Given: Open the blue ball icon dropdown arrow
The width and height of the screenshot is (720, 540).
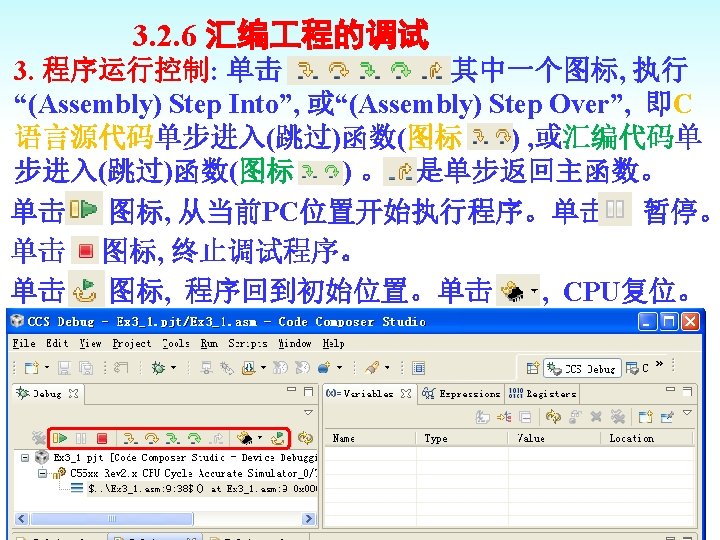Looking at the screenshot, I should pyautogui.click(x=339, y=367).
